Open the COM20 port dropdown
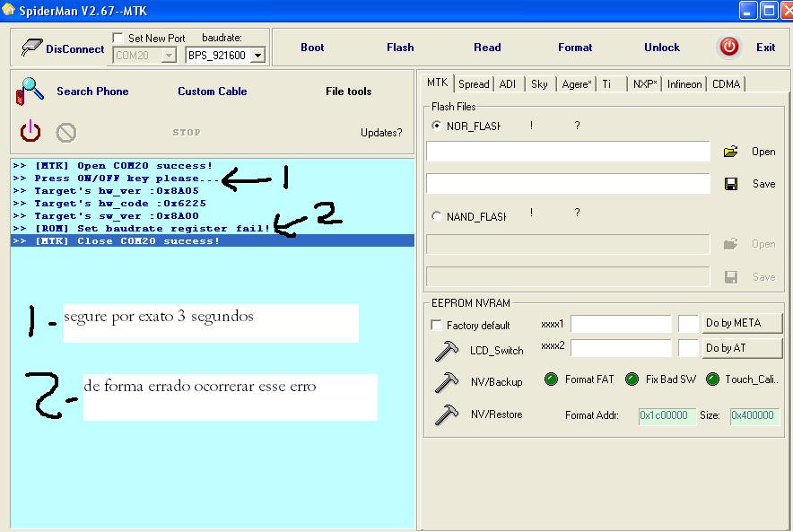793x532 pixels. point(169,55)
